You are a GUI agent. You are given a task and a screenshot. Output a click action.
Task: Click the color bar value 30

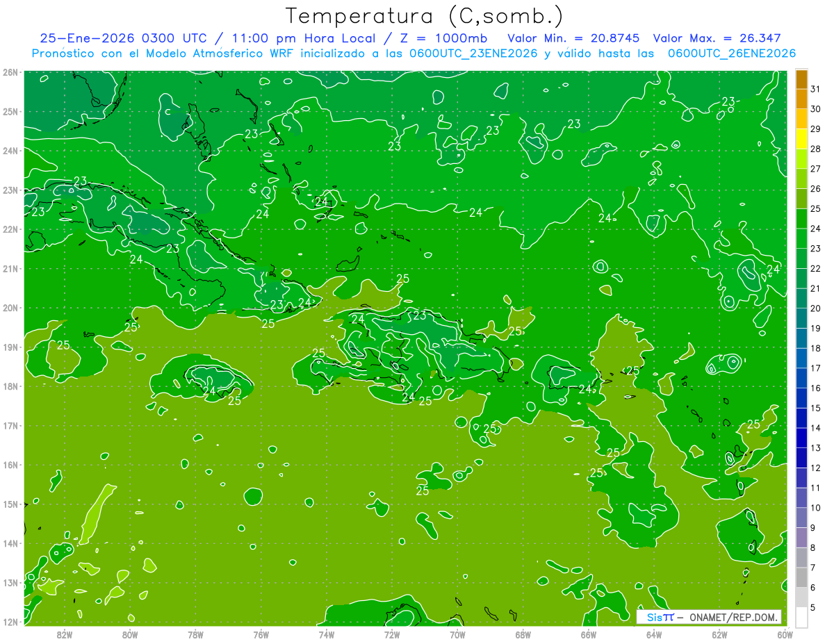[816, 109]
